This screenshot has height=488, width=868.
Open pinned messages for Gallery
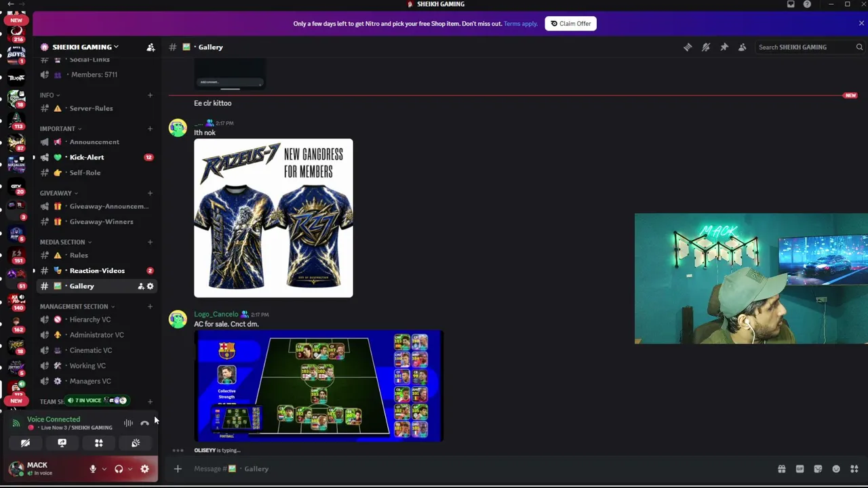pyautogui.click(x=724, y=47)
